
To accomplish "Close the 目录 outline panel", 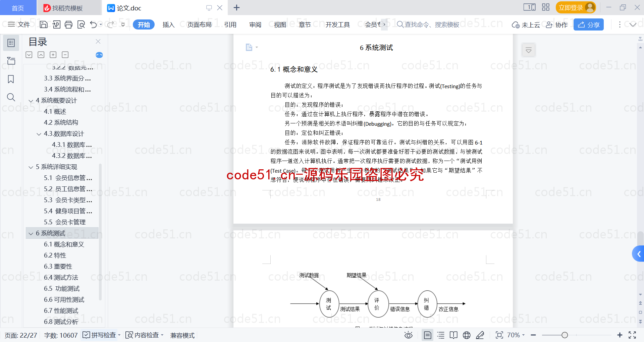I will tap(98, 41).
